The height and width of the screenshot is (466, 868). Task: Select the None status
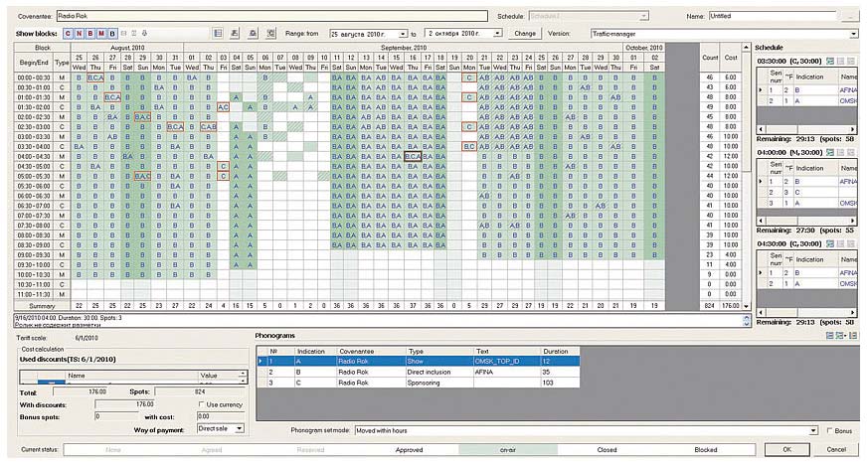click(x=113, y=450)
